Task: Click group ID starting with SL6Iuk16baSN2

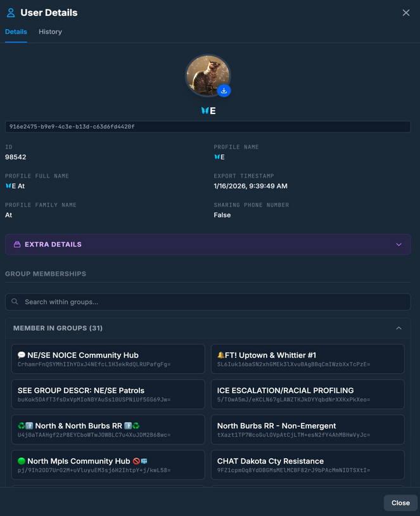Action: point(293,364)
